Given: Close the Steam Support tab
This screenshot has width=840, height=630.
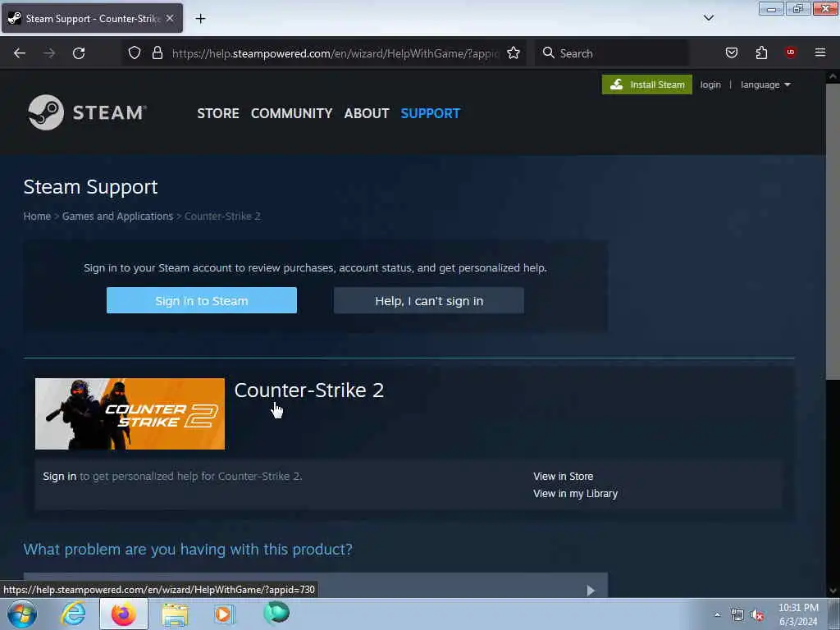Looking at the screenshot, I should click(x=170, y=18).
